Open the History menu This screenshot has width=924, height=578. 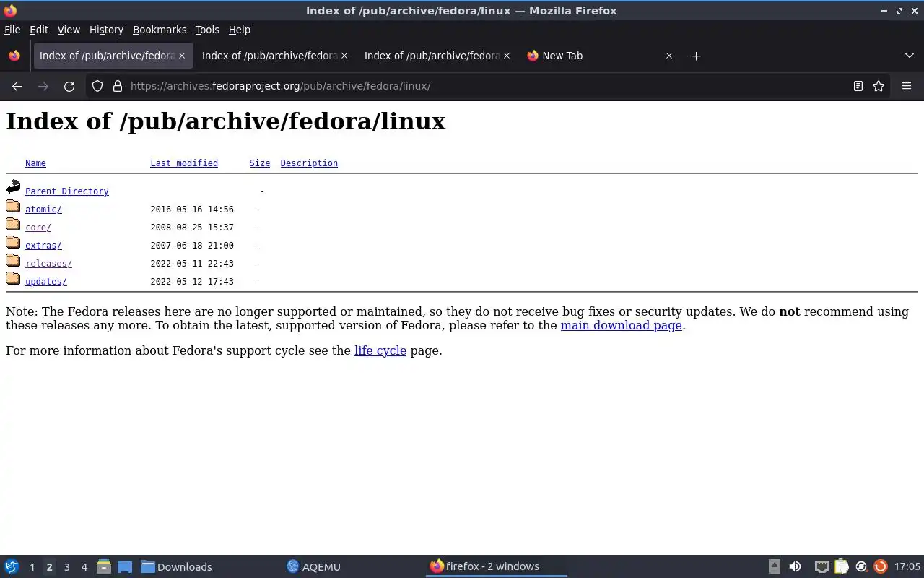pos(106,30)
